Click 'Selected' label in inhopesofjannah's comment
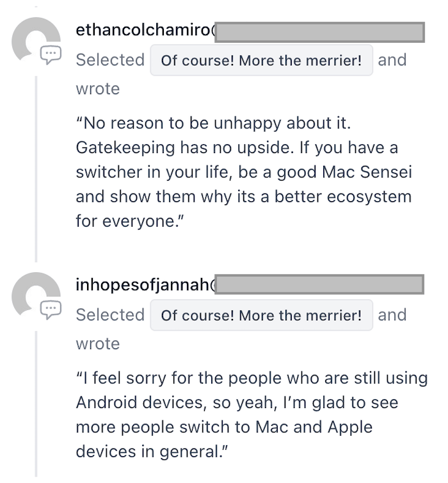448x483 pixels. tap(110, 315)
